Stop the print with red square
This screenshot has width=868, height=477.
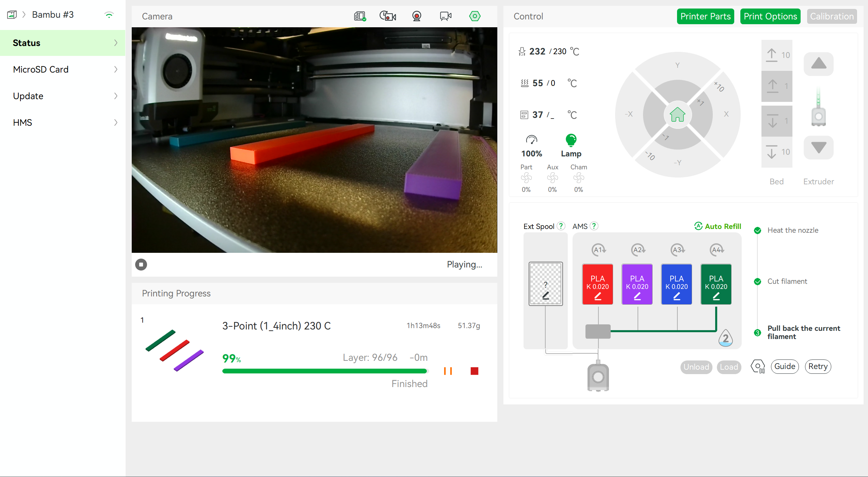(x=475, y=371)
